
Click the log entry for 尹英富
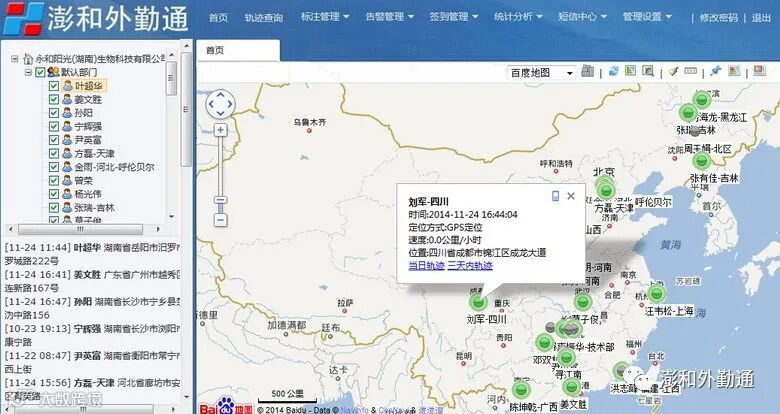(x=93, y=362)
